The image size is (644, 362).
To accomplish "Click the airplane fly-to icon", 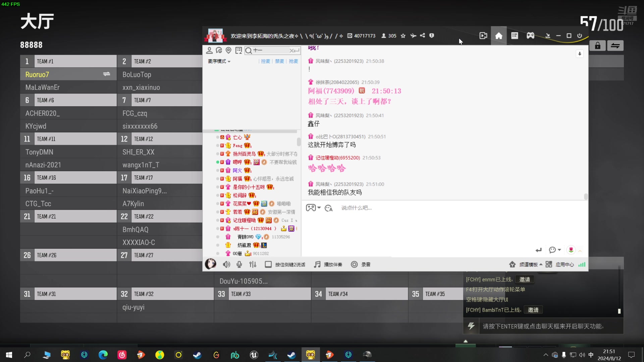I will pyautogui.click(x=413, y=36).
